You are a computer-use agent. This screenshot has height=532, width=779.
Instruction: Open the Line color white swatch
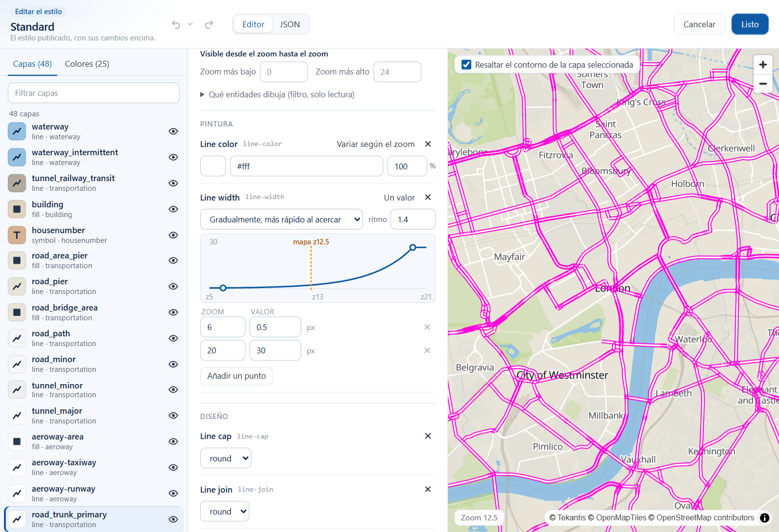pyautogui.click(x=213, y=166)
